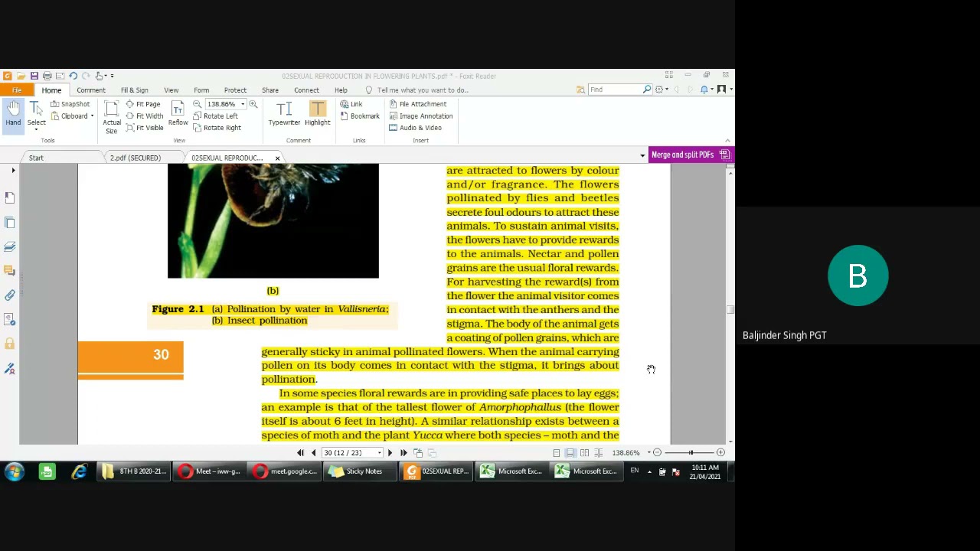The width and height of the screenshot is (980, 551).
Task: Take a SnapShot of the page
Action: coord(70,104)
